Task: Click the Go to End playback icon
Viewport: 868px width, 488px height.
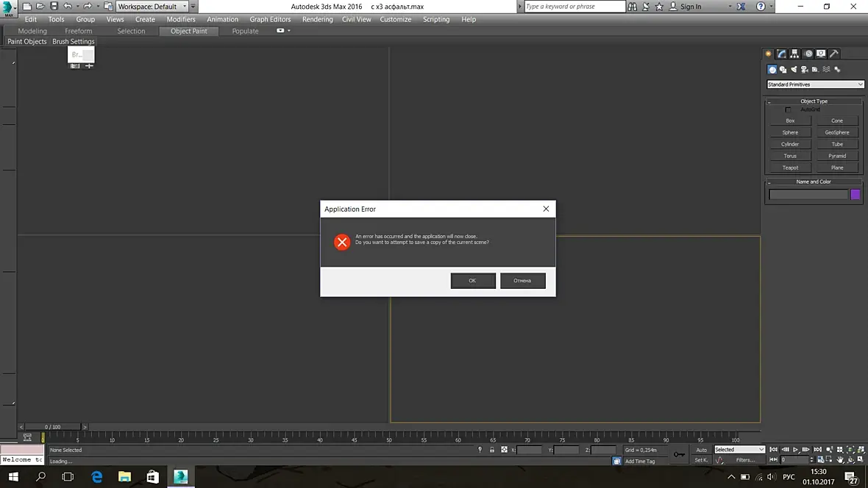Action: (818, 450)
